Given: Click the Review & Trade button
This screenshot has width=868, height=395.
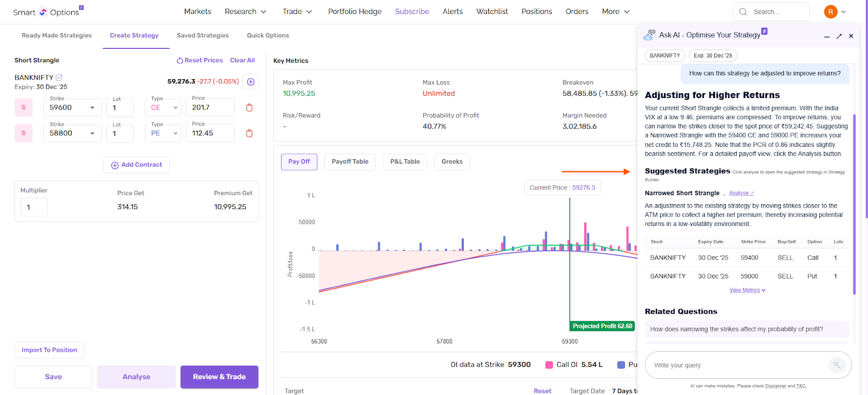Looking at the screenshot, I should tap(219, 377).
